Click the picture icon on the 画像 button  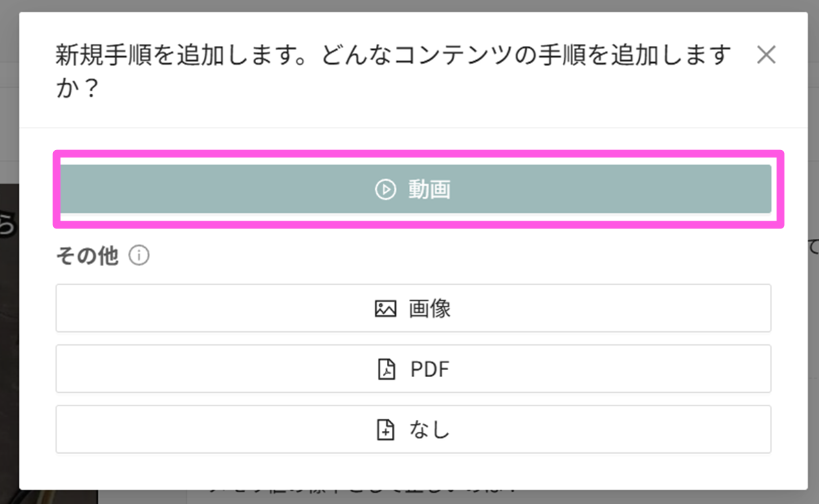385,309
